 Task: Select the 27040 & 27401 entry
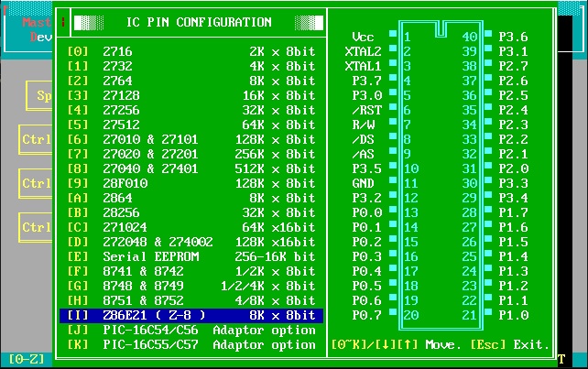(x=191, y=168)
